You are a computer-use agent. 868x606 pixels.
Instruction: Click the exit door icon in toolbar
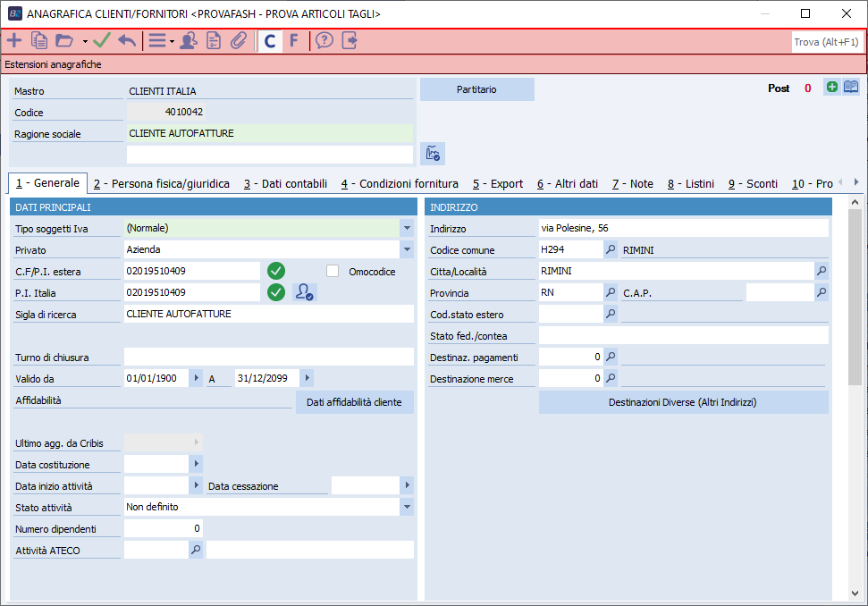coord(350,40)
